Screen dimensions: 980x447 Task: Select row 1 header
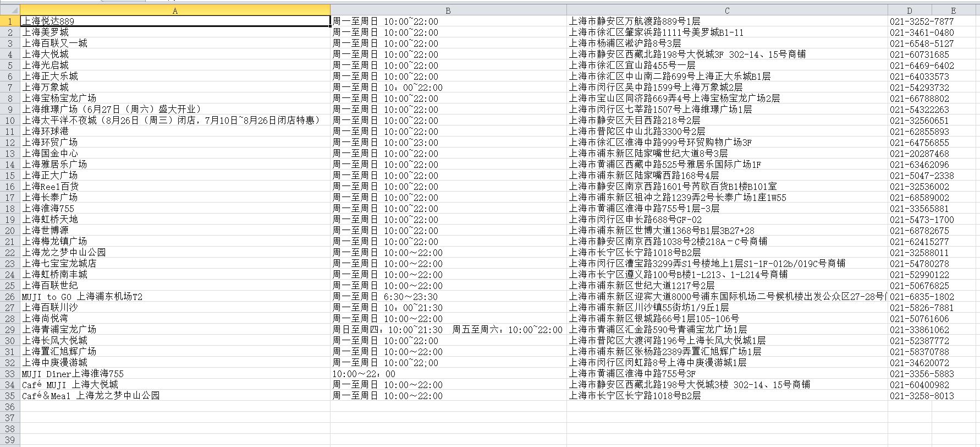[10, 21]
